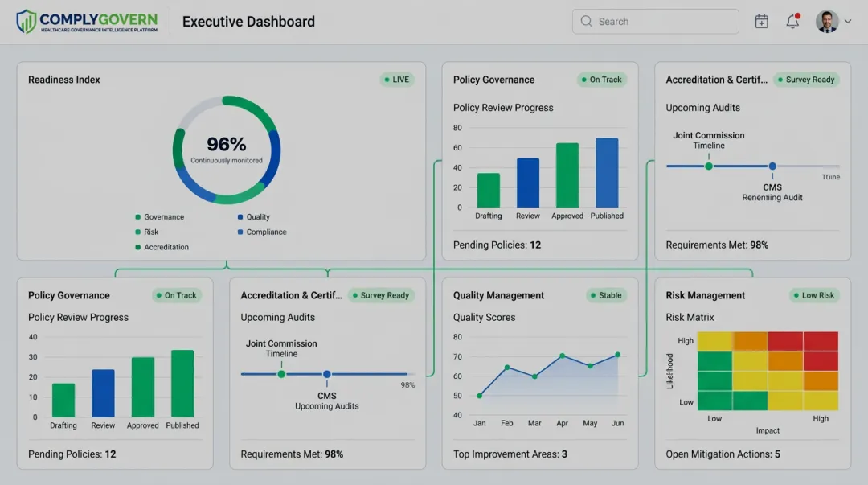Select the Quality legend item
868x485 pixels.
253,216
